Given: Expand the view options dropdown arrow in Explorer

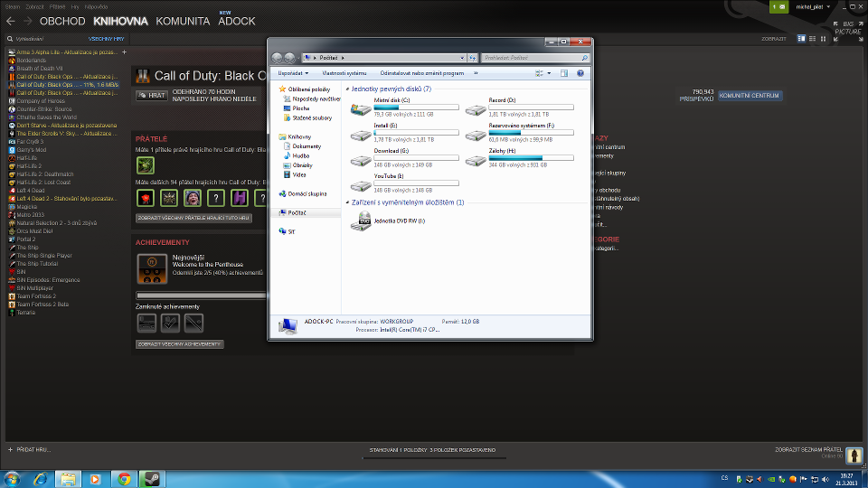Looking at the screenshot, I should click(549, 73).
